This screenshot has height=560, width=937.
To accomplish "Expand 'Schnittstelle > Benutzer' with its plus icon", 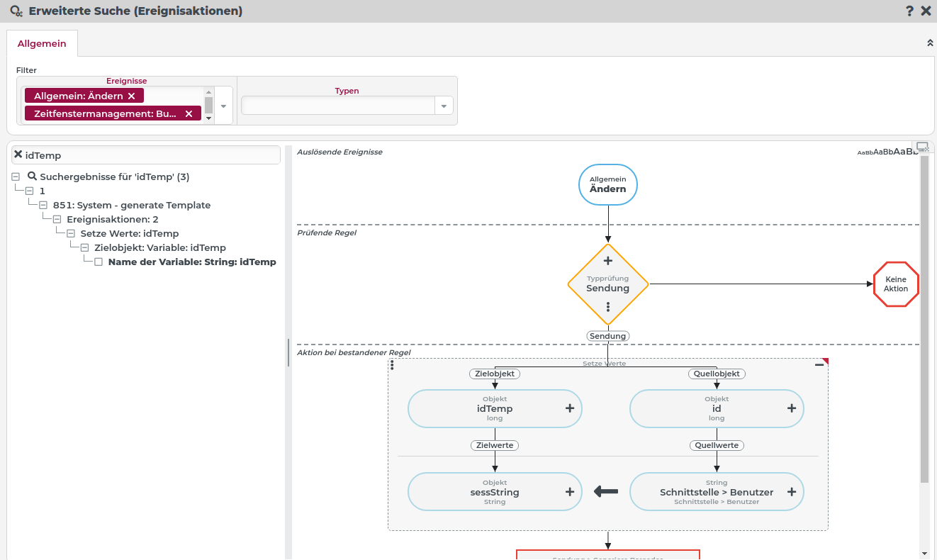I will pyautogui.click(x=792, y=492).
